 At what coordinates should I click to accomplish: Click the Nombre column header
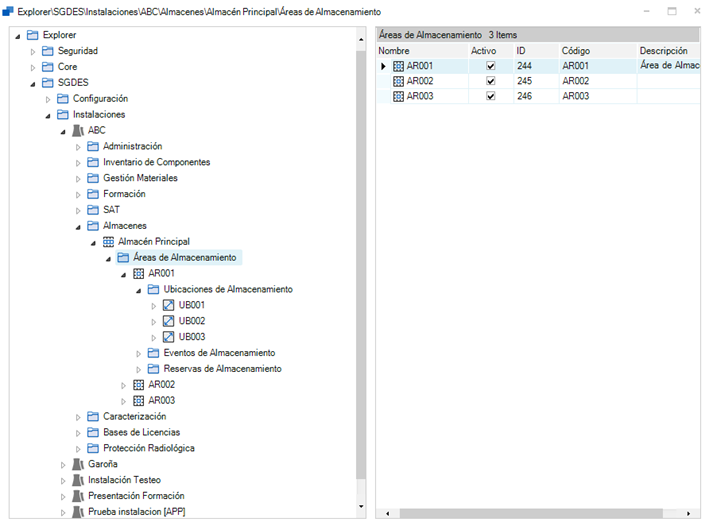pos(420,50)
